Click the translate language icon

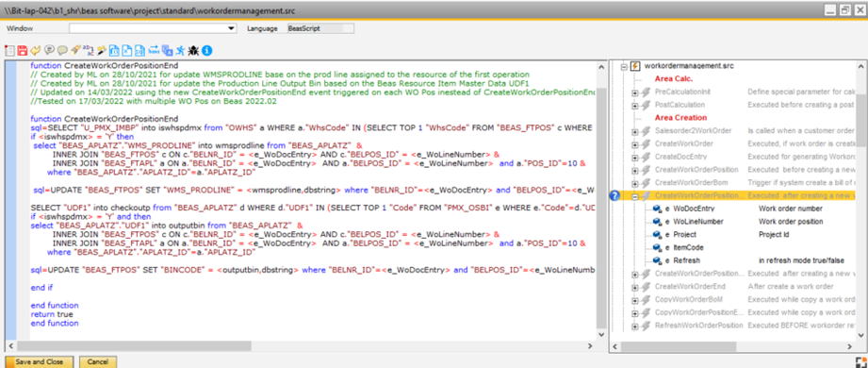167,51
